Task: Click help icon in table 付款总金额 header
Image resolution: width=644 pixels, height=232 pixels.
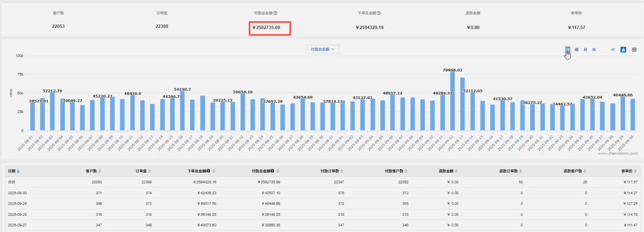Action: 272,171
